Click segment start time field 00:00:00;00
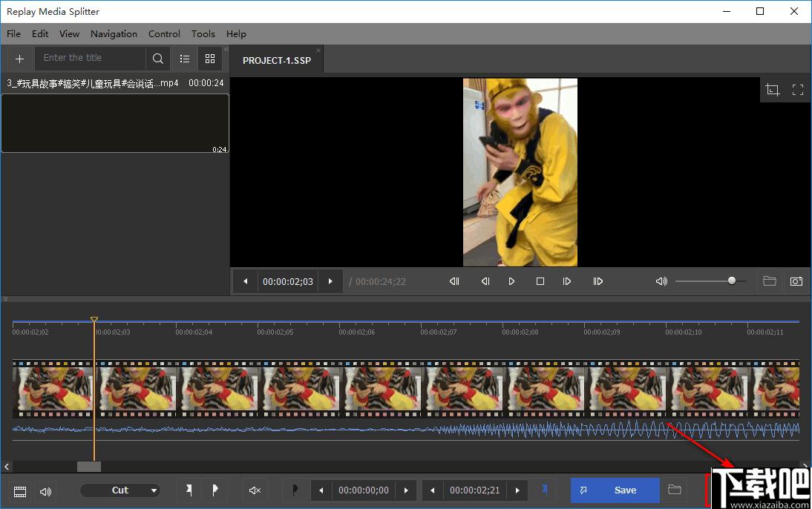This screenshot has height=509, width=812. click(364, 490)
